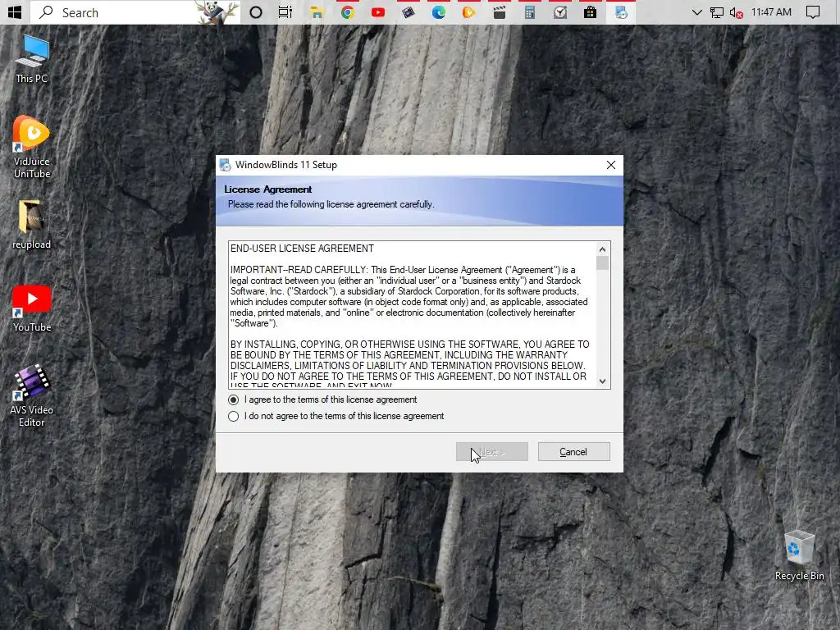Select the VidJuice UniTube desktop shortcut

pyautogui.click(x=32, y=147)
